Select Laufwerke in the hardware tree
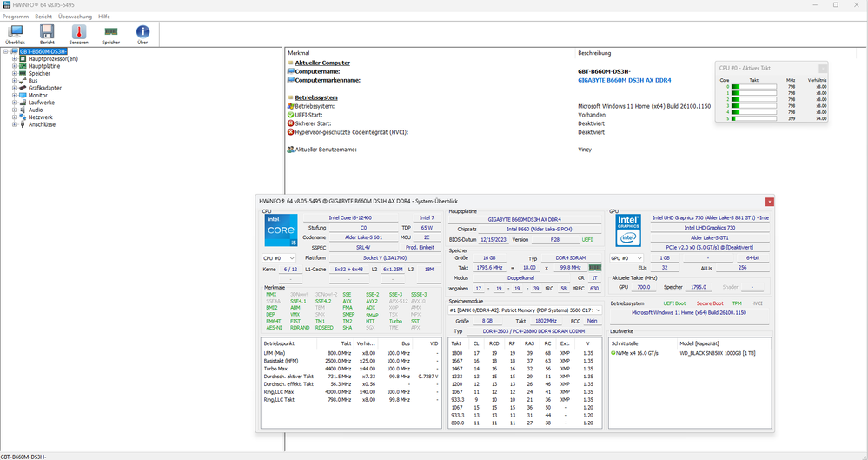This screenshot has width=868, height=460. 43,103
